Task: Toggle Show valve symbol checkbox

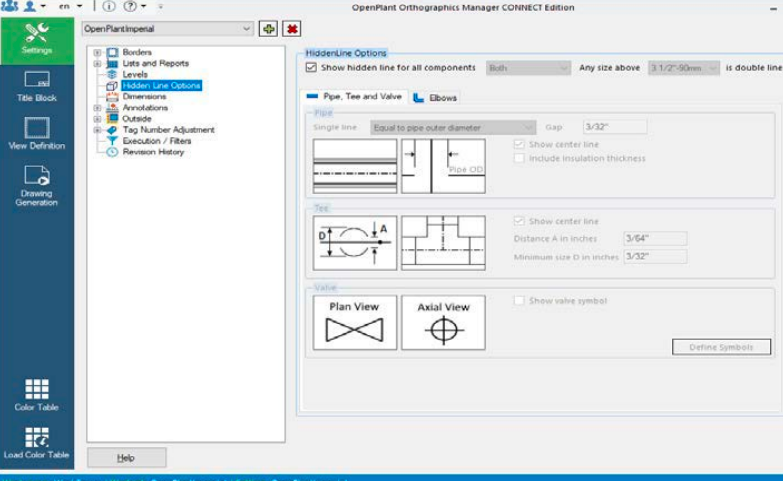Action: (519, 301)
